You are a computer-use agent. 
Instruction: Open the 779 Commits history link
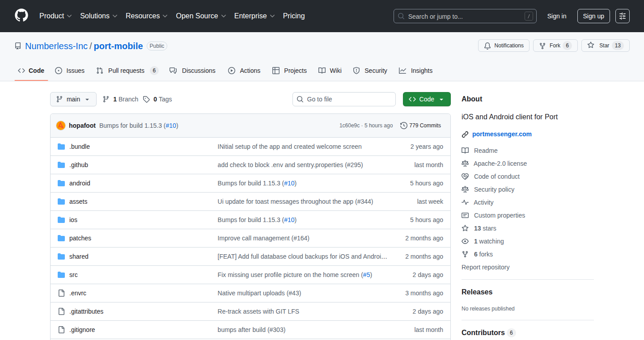click(x=421, y=126)
